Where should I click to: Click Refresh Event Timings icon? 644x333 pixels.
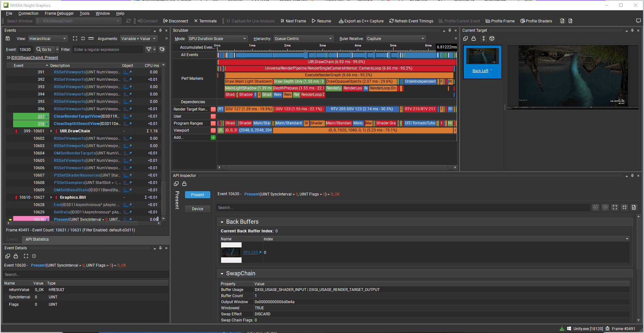(391, 21)
